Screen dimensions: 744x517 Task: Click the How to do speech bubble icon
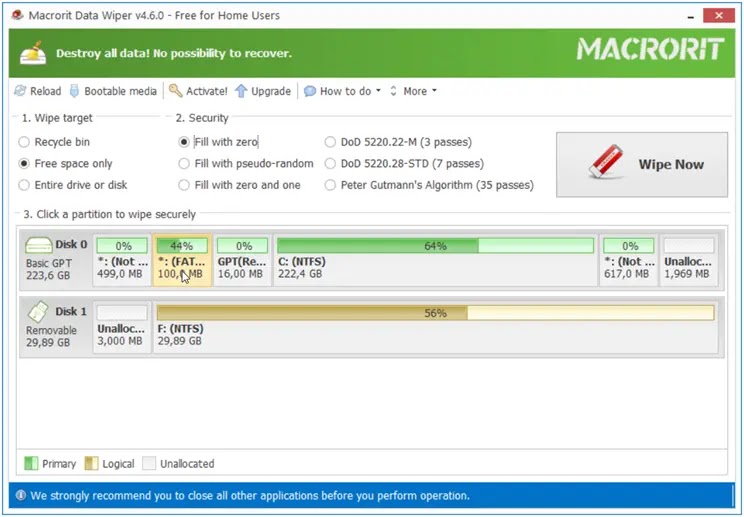pos(310,91)
